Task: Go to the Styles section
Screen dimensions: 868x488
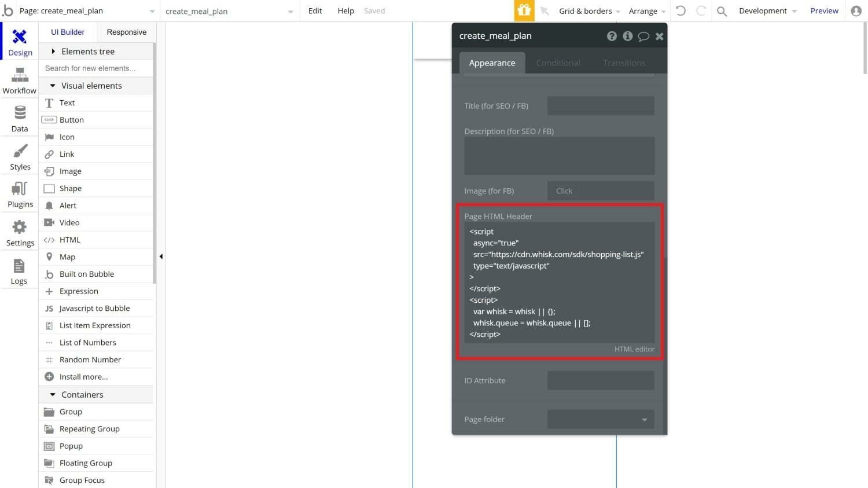Action: [x=20, y=157]
